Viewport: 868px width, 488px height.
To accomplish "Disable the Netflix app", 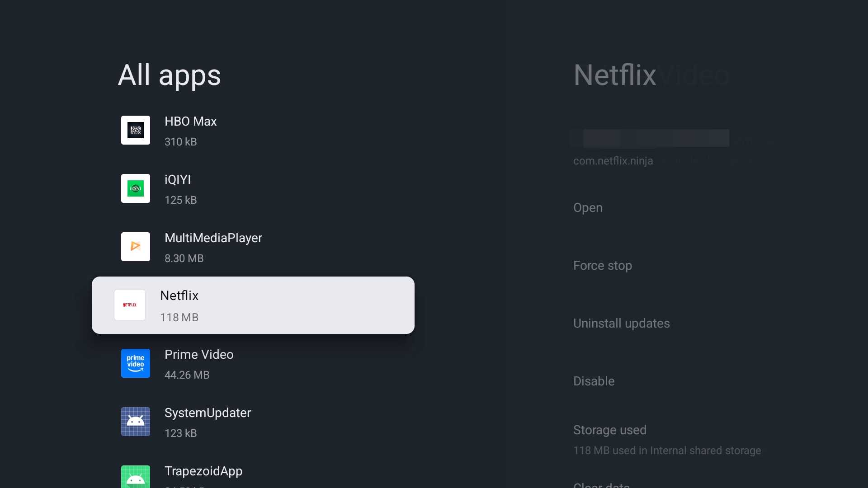I will [x=594, y=381].
